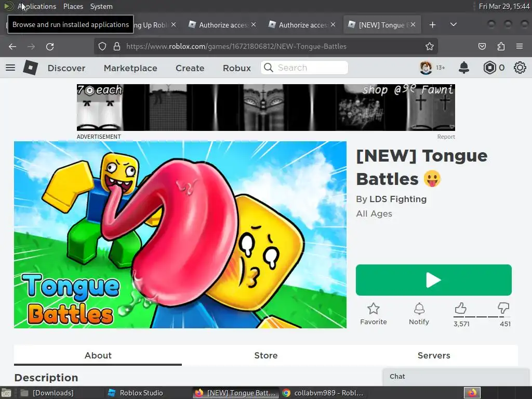Like the game with thumbs up
The image size is (532, 399).
(x=460, y=309)
